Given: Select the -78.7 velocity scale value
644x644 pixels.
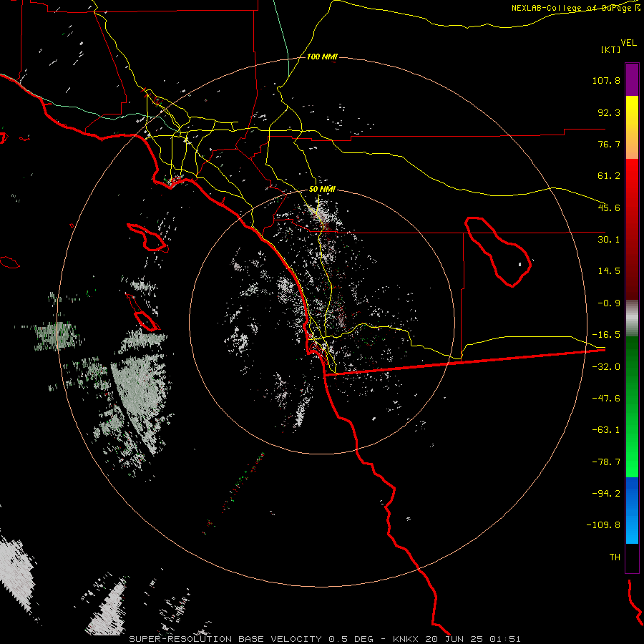Looking at the screenshot, I should pos(606,462).
